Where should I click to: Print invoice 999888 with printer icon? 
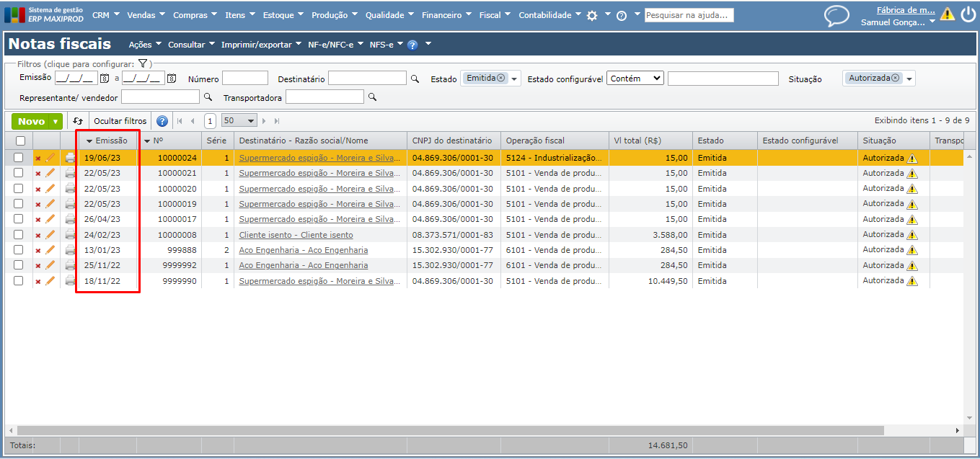pyautogui.click(x=70, y=250)
